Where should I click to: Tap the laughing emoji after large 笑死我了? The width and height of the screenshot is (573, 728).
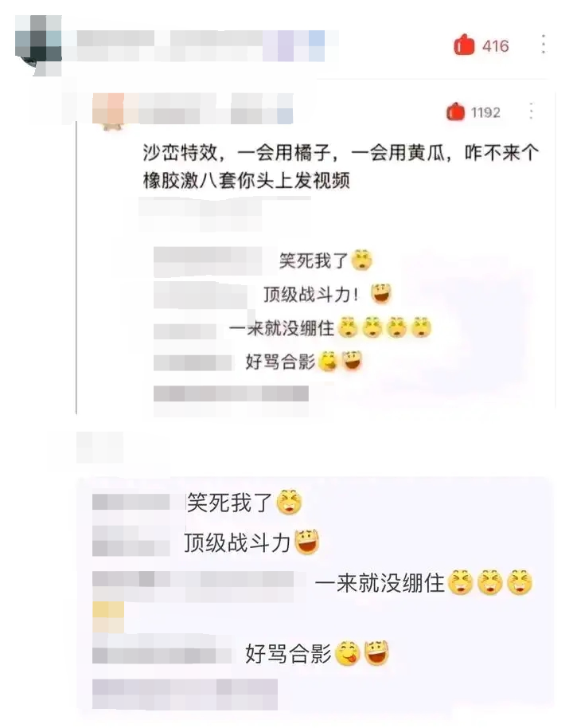(289, 503)
